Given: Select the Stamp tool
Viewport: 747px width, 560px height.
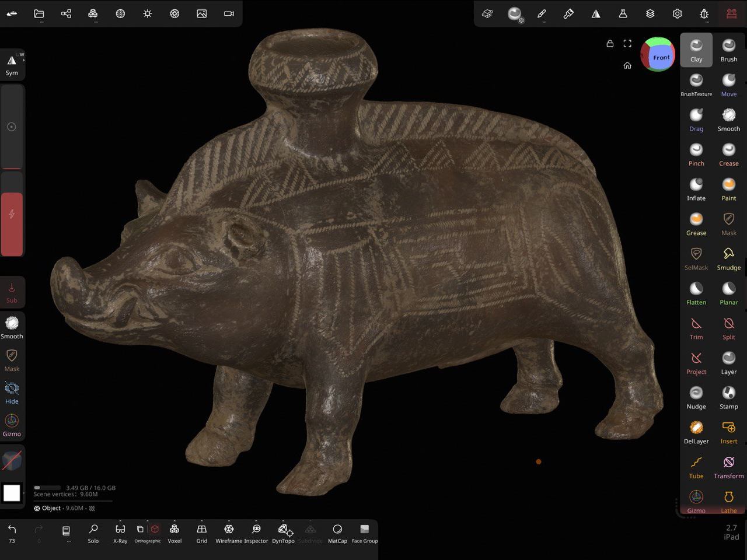Looking at the screenshot, I should 728,397.
